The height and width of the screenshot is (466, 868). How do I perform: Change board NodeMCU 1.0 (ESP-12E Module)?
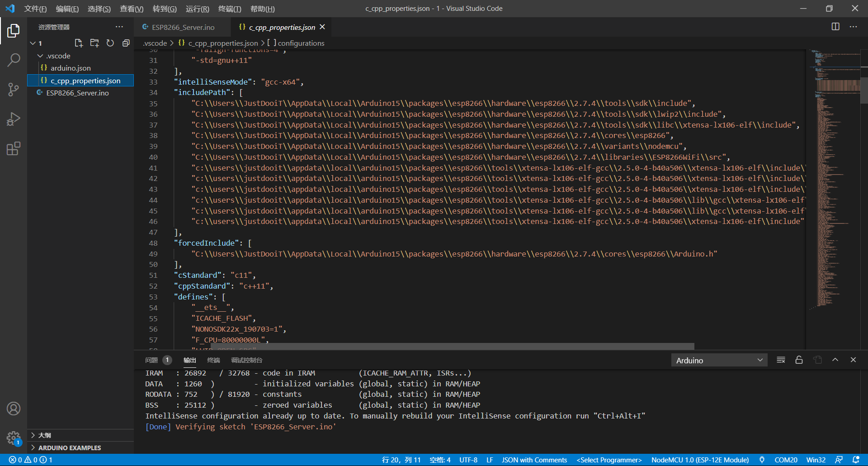[700, 460]
